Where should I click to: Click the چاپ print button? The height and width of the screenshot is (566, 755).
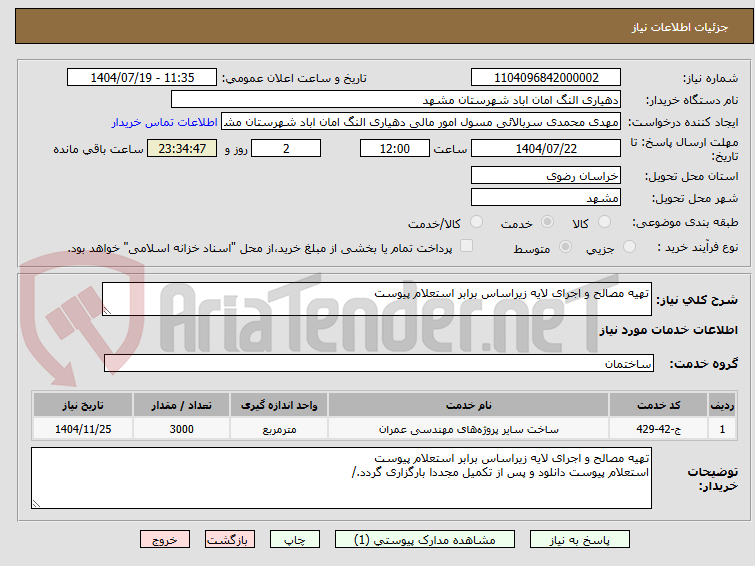coord(294,540)
